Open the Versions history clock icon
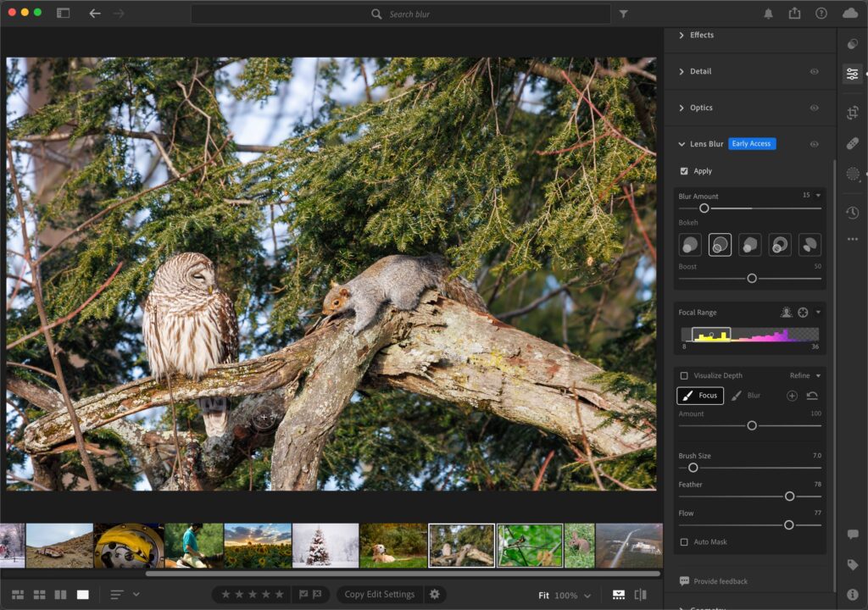This screenshot has width=868, height=610. tap(853, 212)
